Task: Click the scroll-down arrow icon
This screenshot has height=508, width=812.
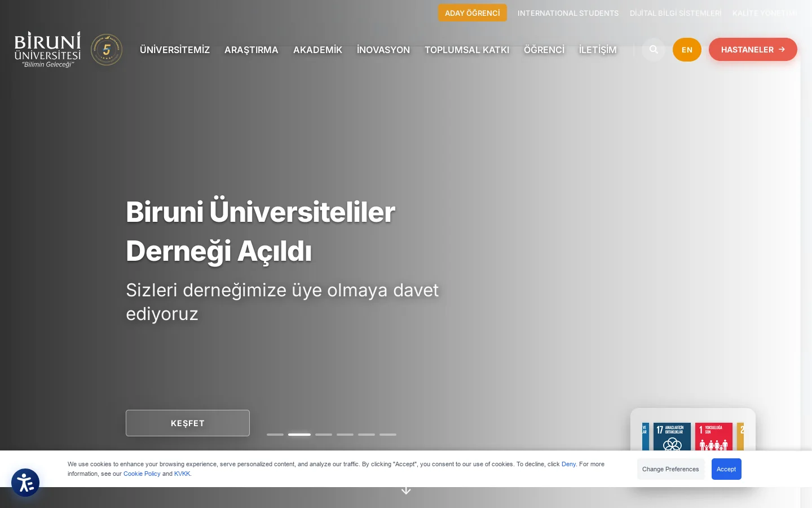Action: pos(406,491)
